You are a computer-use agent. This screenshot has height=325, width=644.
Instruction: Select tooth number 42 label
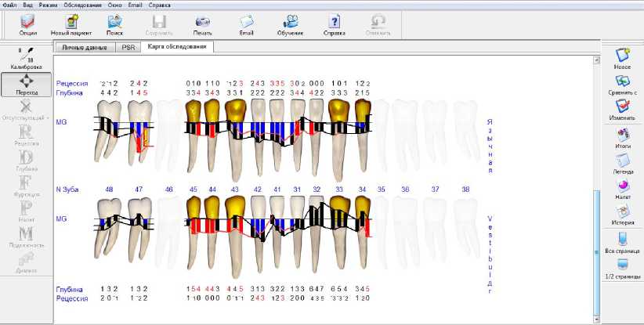(258, 190)
